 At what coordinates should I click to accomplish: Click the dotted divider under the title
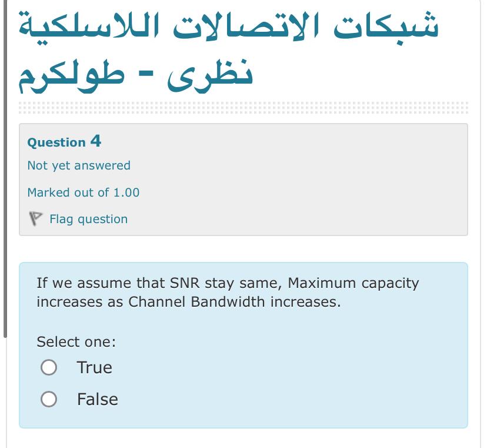point(243,107)
